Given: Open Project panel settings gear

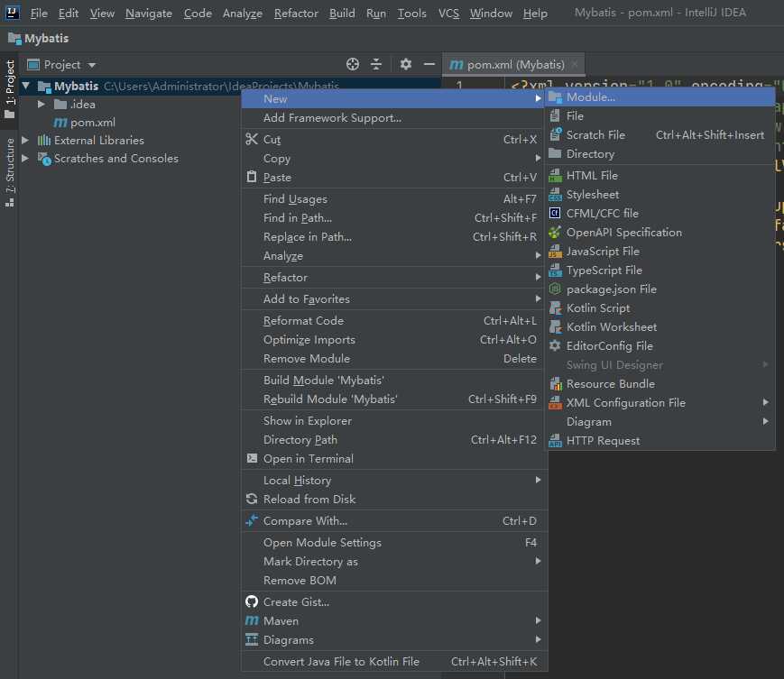Looking at the screenshot, I should [x=405, y=64].
